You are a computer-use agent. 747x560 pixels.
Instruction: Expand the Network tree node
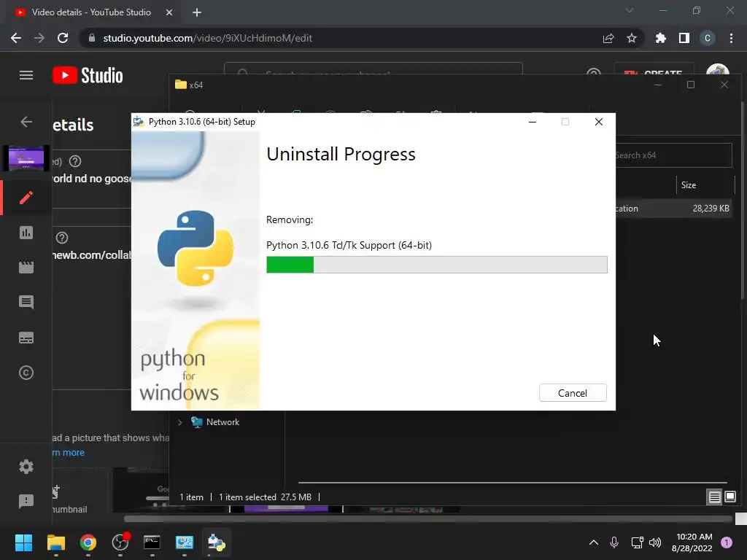click(x=180, y=422)
